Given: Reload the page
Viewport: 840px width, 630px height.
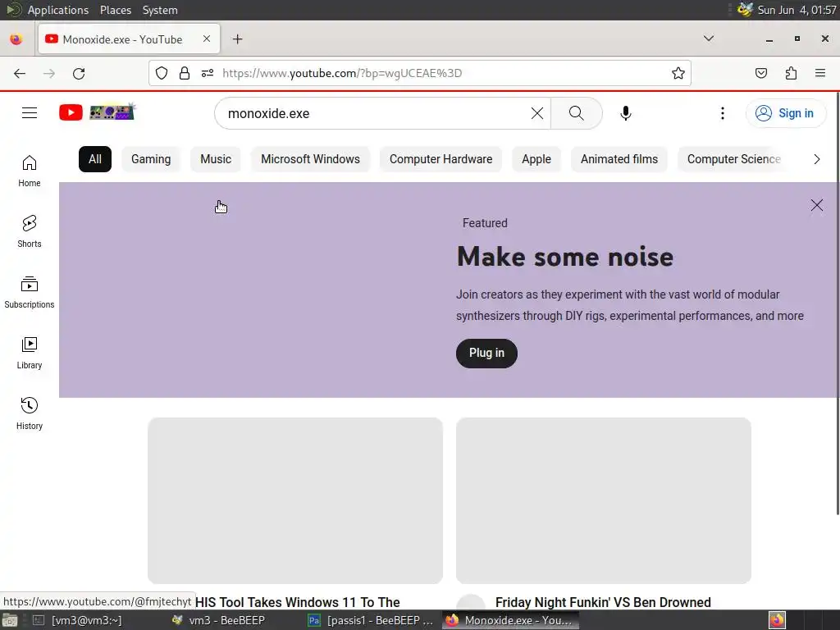Looking at the screenshot, I should click(79, 73).
